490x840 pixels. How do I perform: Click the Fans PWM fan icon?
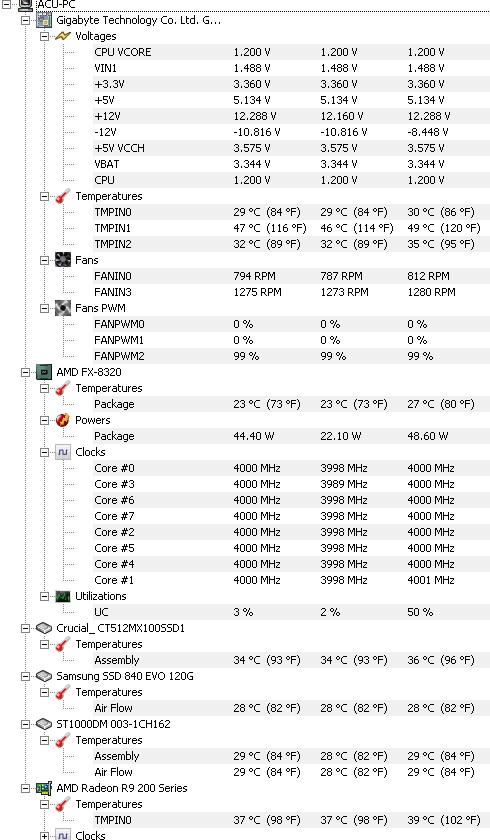63,308
